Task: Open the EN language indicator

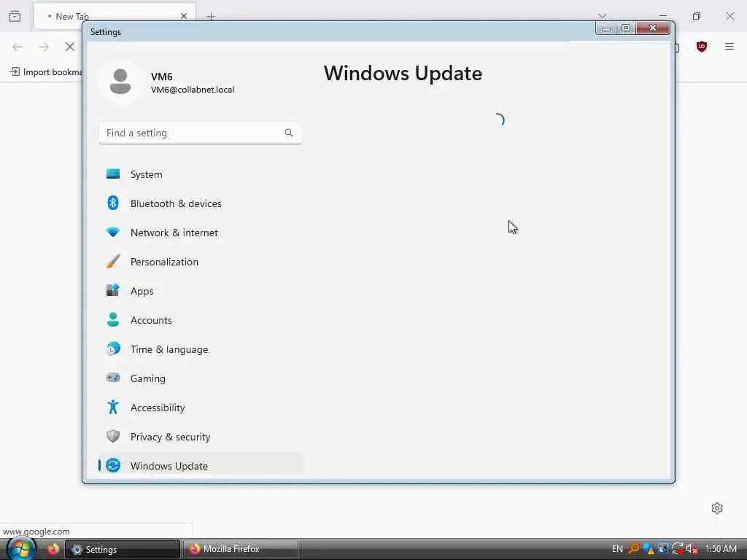Action: click(617, 549)
